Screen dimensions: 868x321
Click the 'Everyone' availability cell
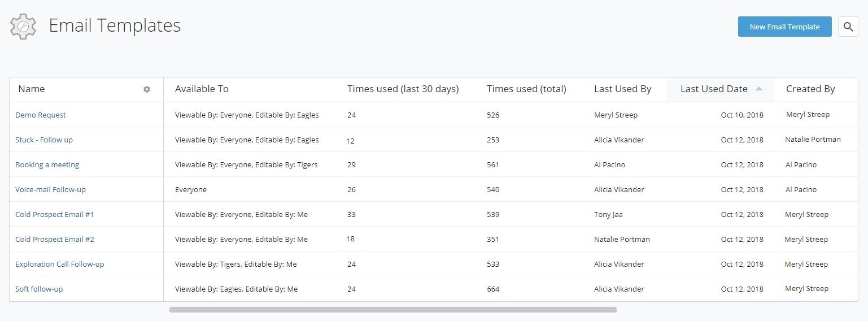pyautogui.click(x=191, y=189)
